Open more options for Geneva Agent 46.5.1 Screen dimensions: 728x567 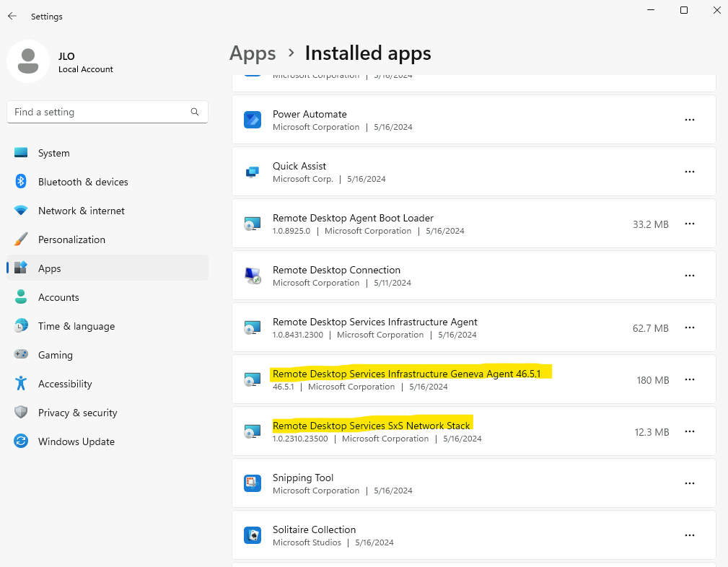[690, 380]
